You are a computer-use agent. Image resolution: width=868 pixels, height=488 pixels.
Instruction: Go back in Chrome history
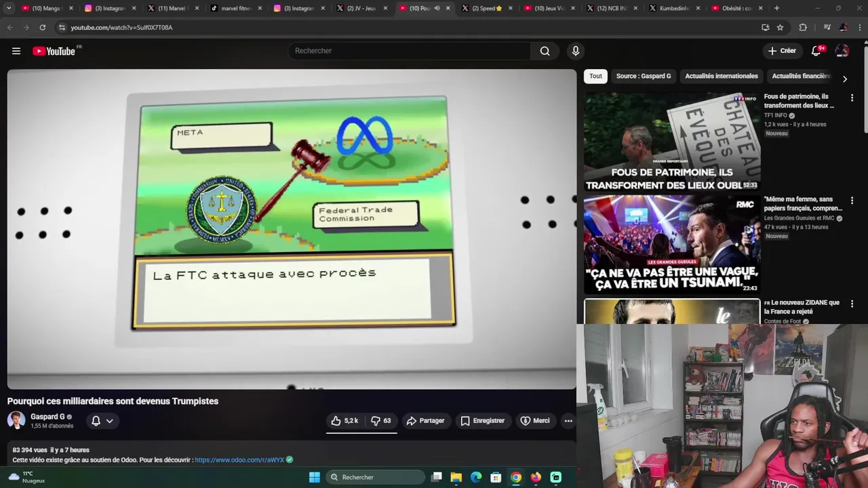(9, 27)
